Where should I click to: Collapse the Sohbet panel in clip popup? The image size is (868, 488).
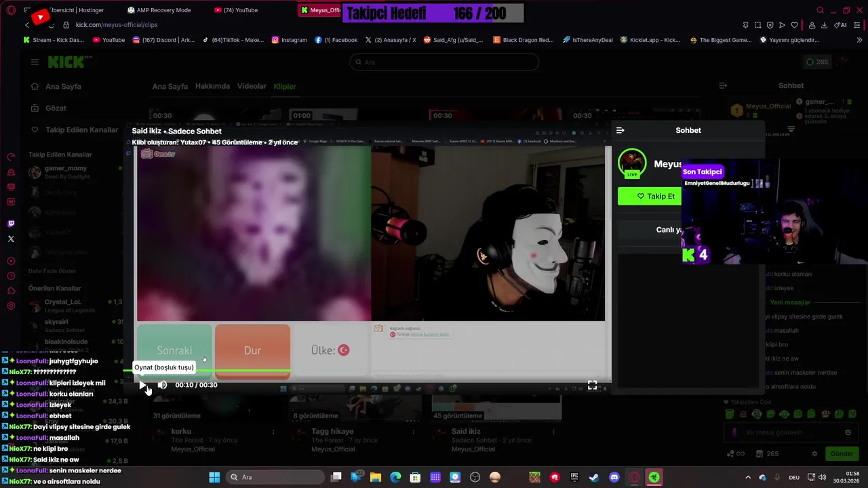coord(620,130)
